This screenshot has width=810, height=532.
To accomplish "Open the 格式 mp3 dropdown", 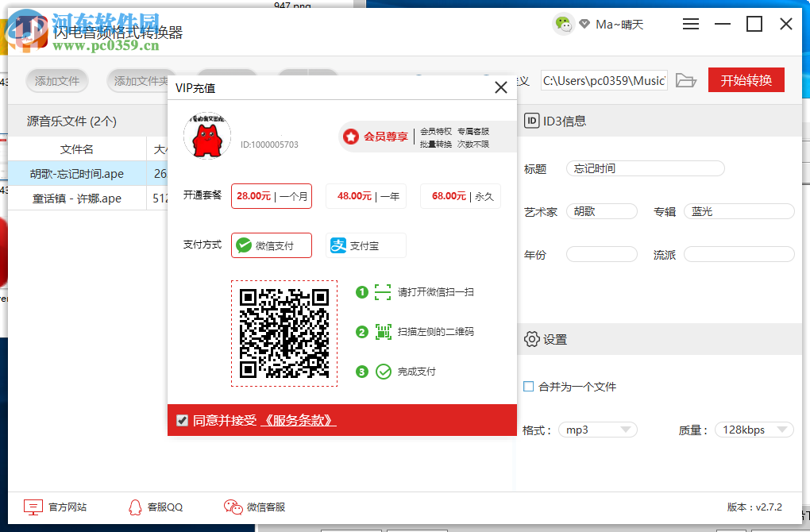I will tap(598, 430).
